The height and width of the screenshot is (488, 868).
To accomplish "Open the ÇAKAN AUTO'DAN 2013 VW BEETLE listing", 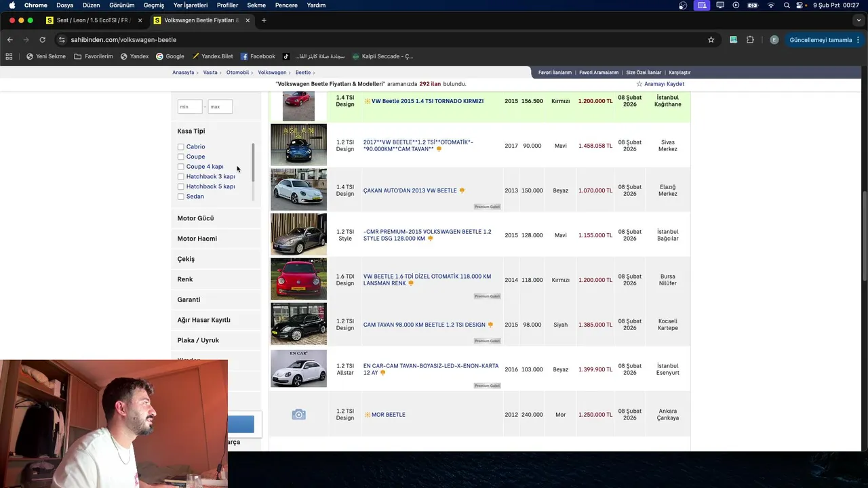I will 410,190.
